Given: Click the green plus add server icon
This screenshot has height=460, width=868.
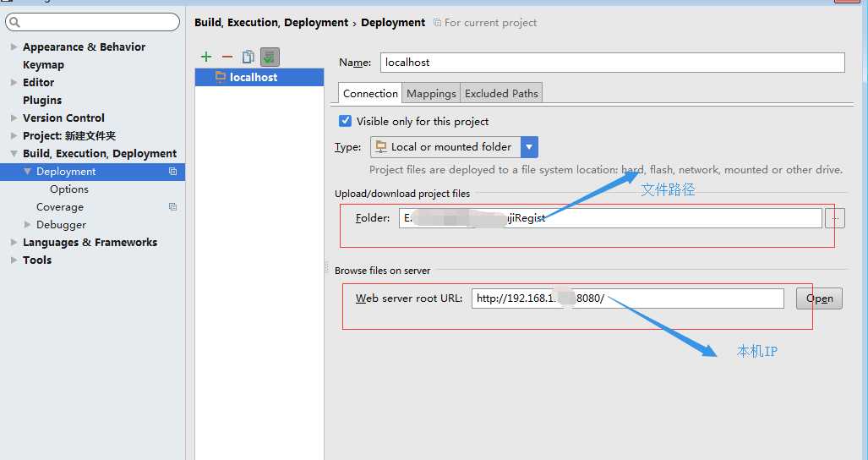Looking at the screenshot, I should pos(206,57).
